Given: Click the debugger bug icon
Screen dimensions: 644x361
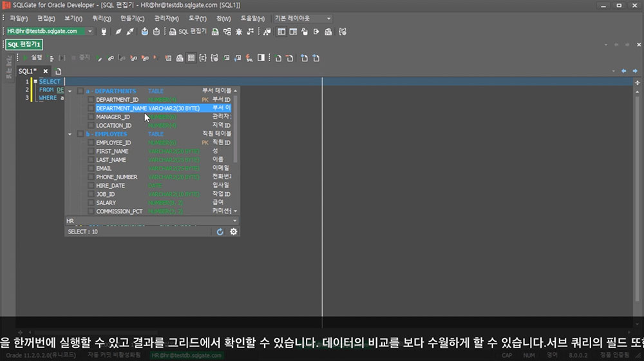Looking at the screenshot, I should pyautogui.click(x=239, y=32).
